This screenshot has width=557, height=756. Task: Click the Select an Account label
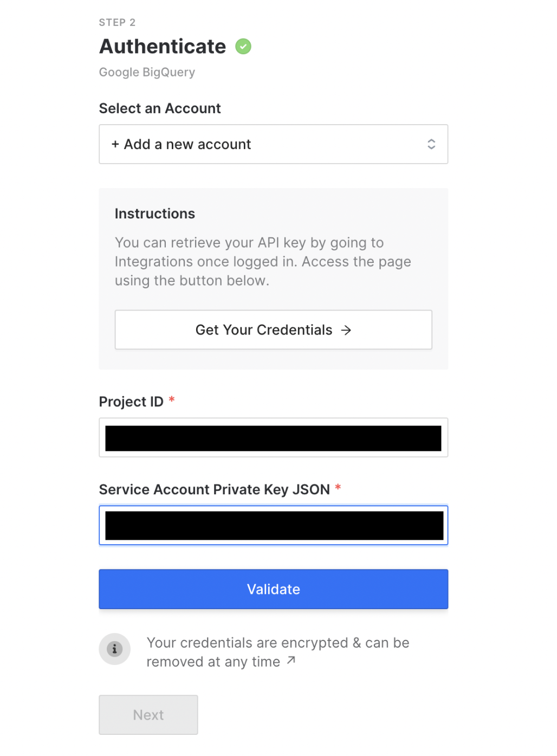point(160,108)
